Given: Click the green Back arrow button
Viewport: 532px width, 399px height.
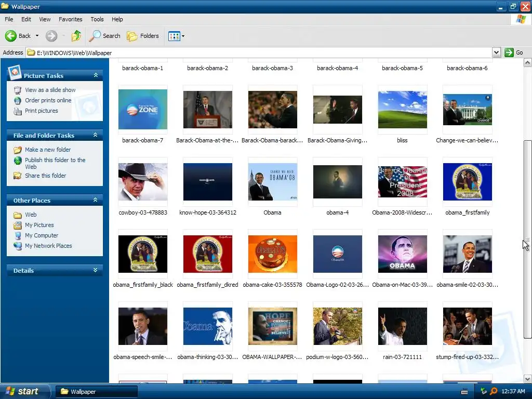Looking at the screenshot, I should pos(11,36).
